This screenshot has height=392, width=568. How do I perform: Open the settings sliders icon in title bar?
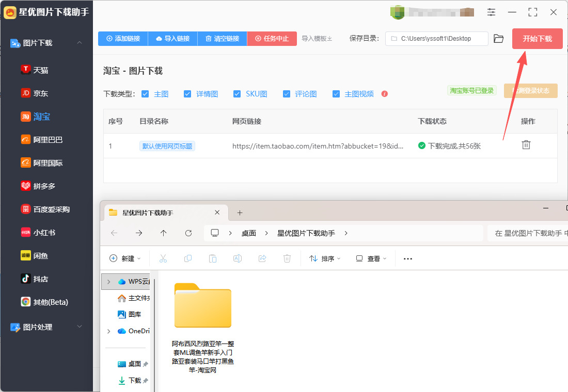tap(491, 12)
